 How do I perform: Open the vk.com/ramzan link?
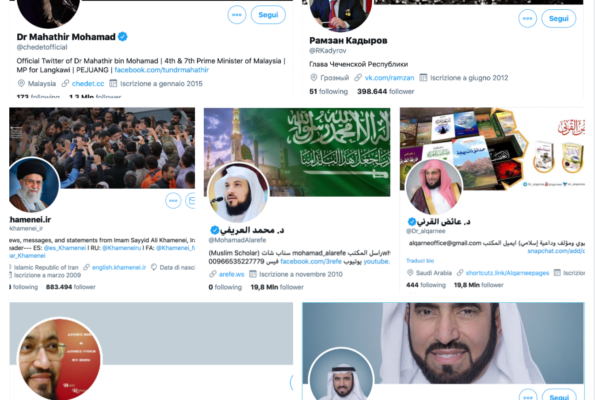[x=389, y=78]
